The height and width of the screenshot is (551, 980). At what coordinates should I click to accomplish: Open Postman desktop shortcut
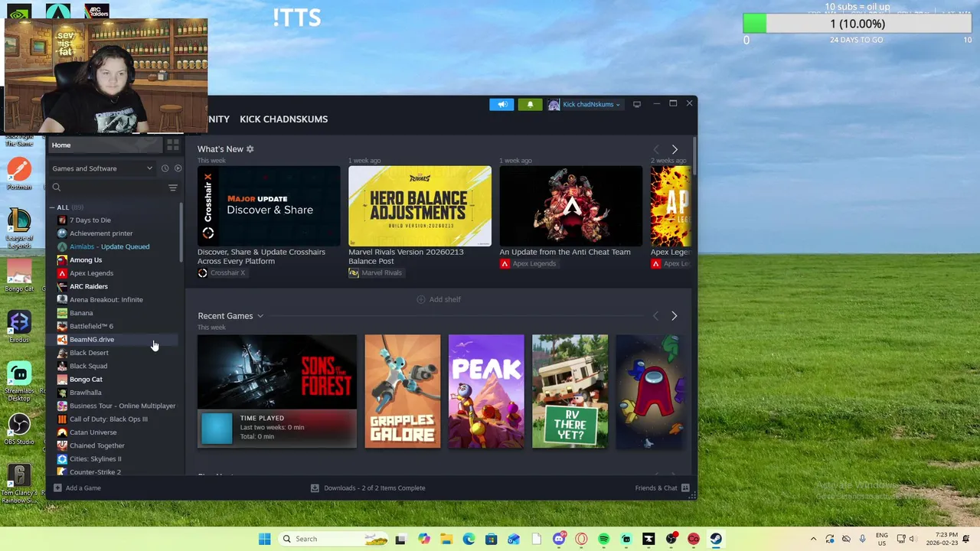[x=19, y=174]
